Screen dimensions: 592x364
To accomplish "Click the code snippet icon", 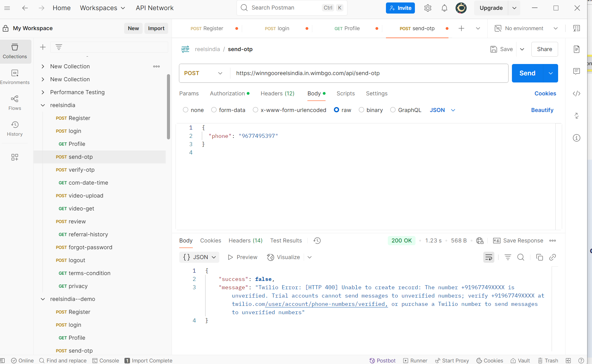I will (x=577, y=94).
